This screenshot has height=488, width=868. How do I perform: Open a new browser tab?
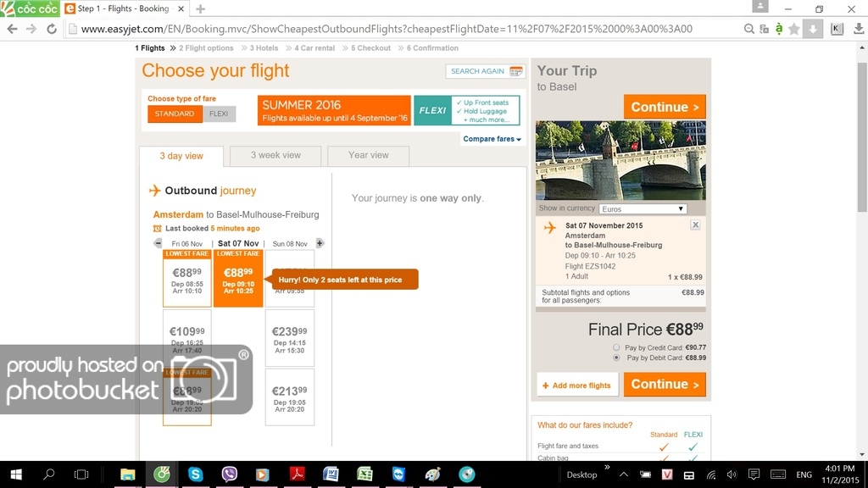(x=200, y=8)
